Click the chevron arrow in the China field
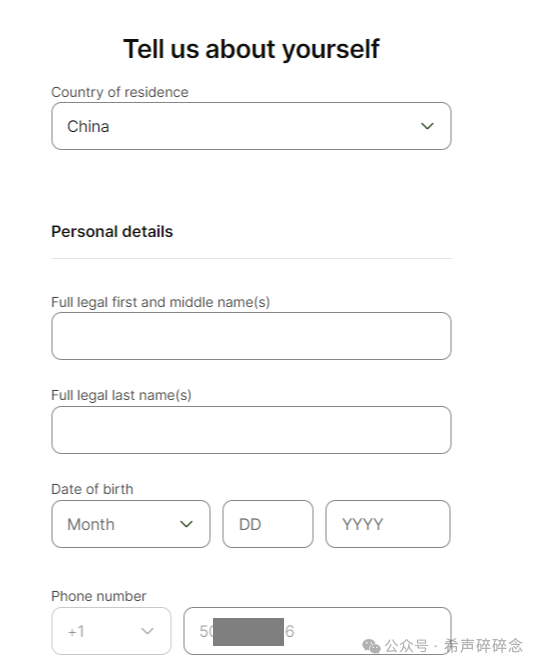This screenshot has height=668, width=541. [427, 126]
